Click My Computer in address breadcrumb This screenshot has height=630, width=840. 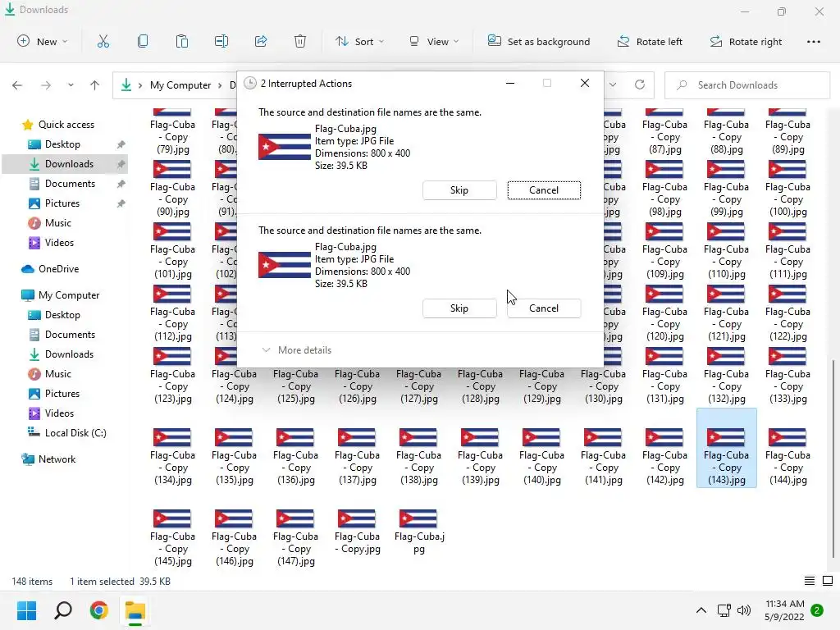pyautogui.click(x=180, y=85)
